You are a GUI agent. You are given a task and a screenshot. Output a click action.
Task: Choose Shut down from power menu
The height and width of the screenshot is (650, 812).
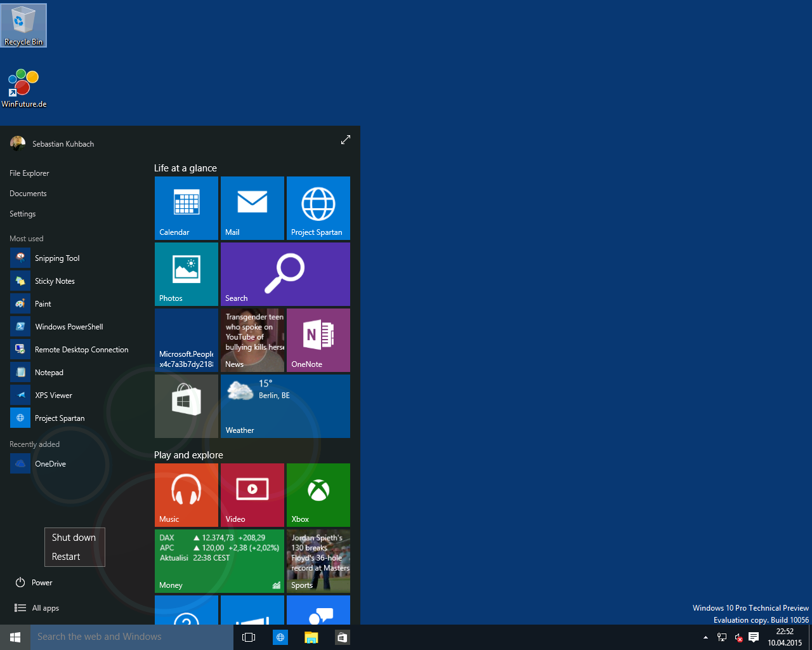click(74, 538)
